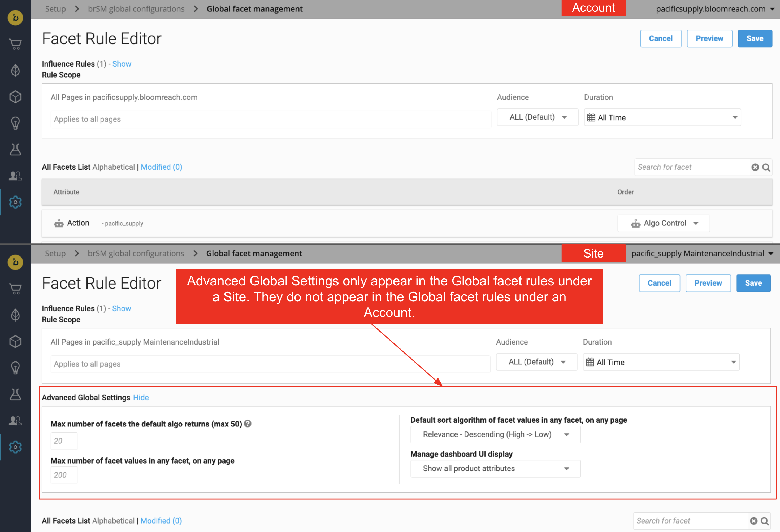Click the bottom Preview button
The image size is (780, 532).
click(x=708, y=283)
